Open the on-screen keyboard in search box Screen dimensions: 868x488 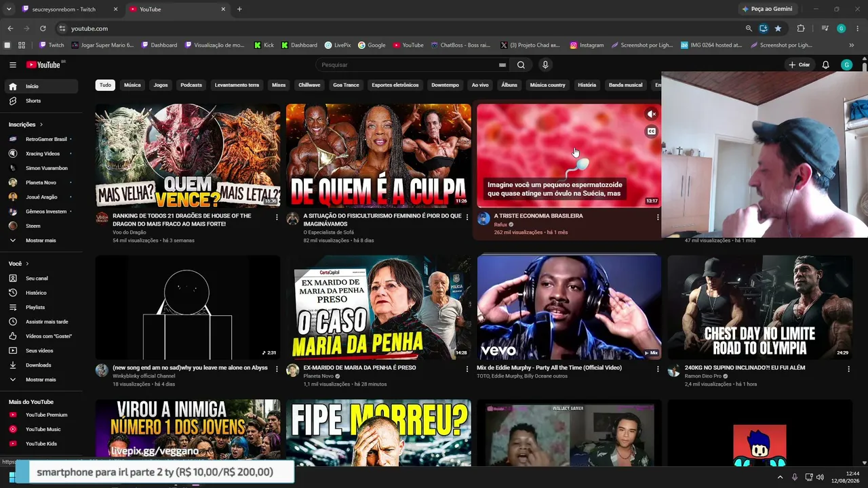502,65
